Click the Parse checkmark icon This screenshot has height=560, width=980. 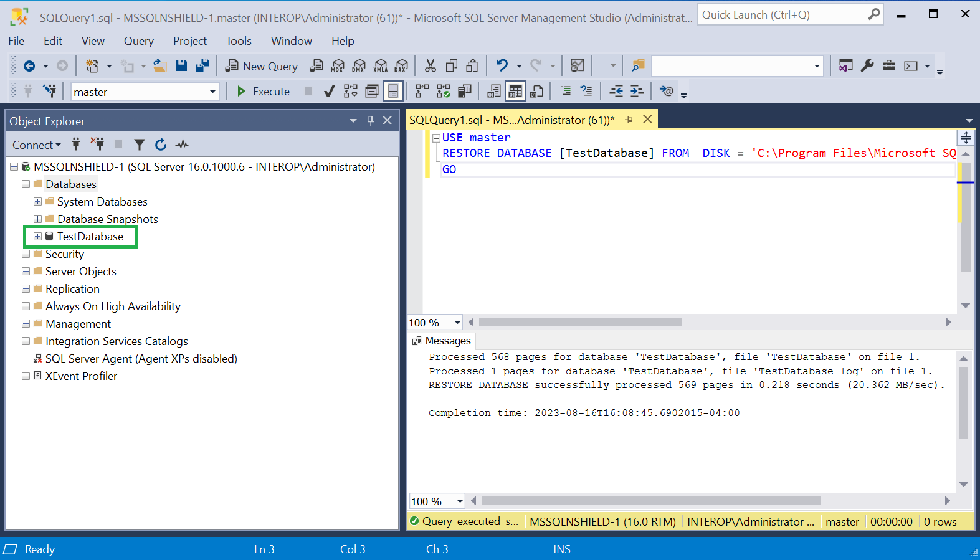tap(330, 92)
